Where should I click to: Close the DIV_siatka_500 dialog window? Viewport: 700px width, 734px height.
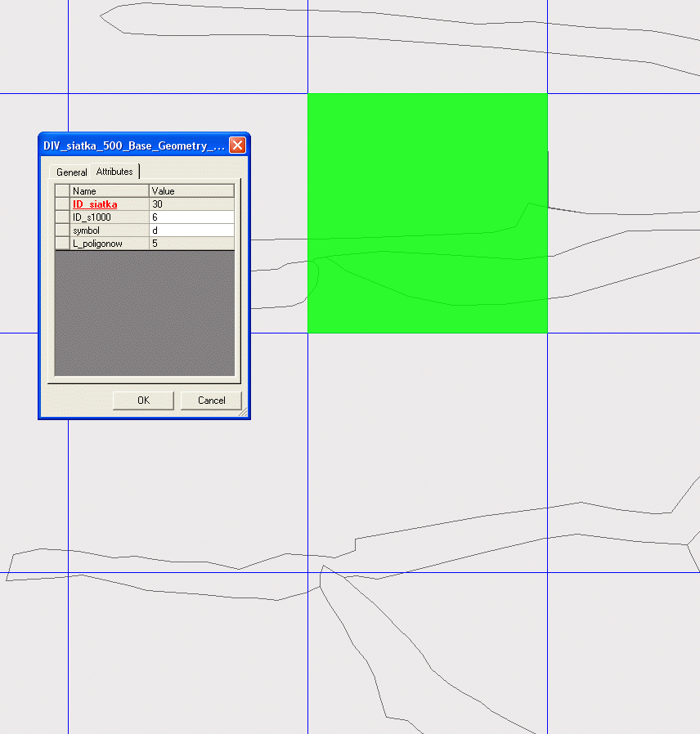[x=237, y=145]
